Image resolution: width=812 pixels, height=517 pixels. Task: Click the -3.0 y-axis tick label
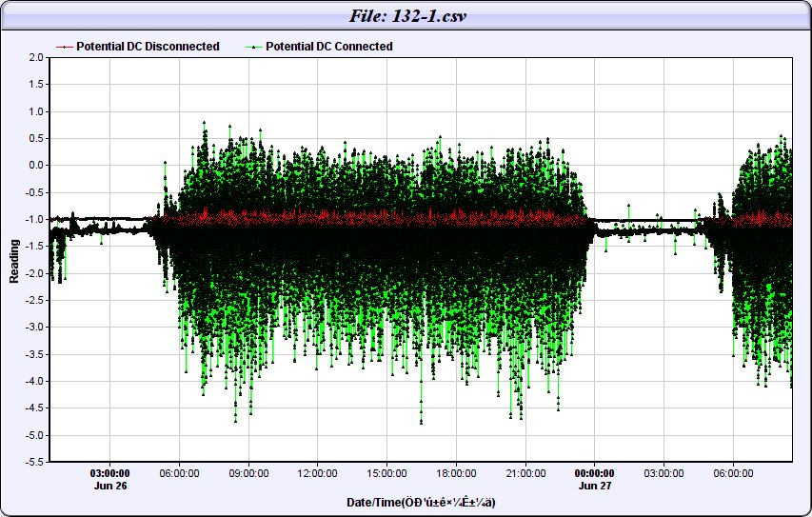tap(35, 328)
